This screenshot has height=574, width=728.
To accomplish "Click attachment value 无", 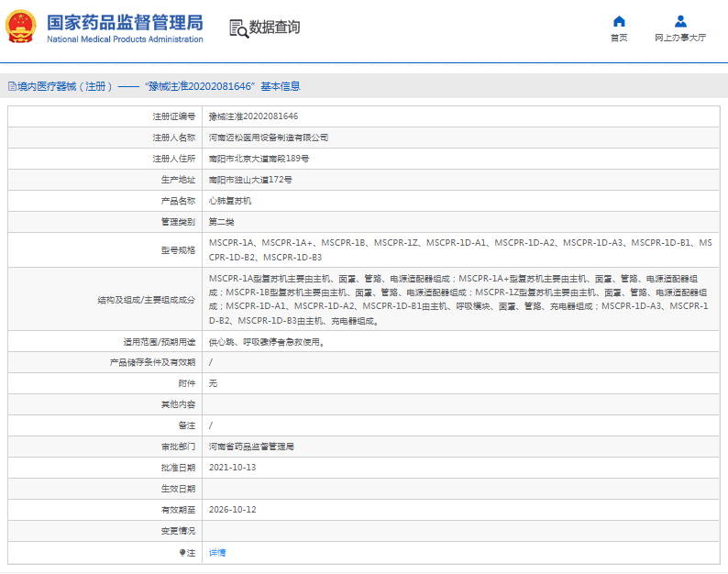I will point(213,383).
